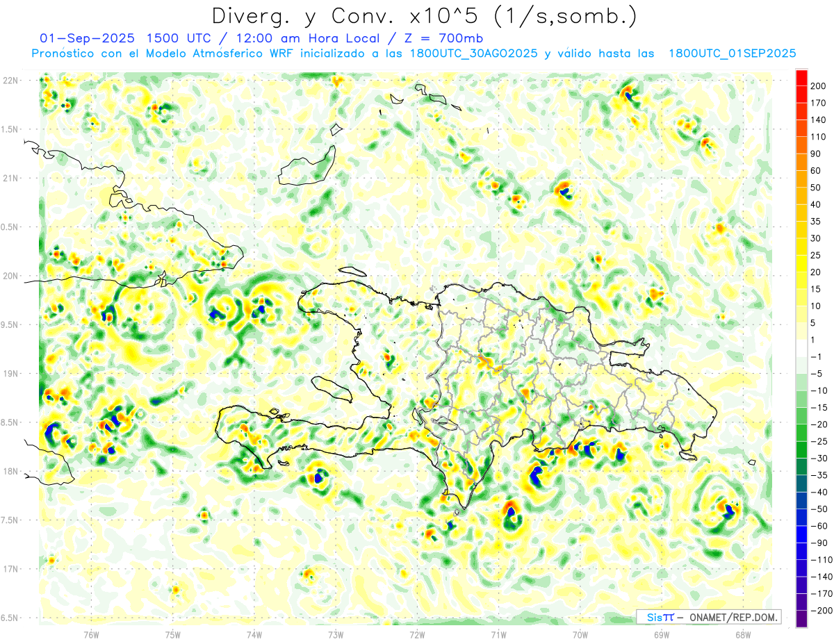Click the positive "140" color scale value
The image size is (834, 644).
(x=819, y=119)
